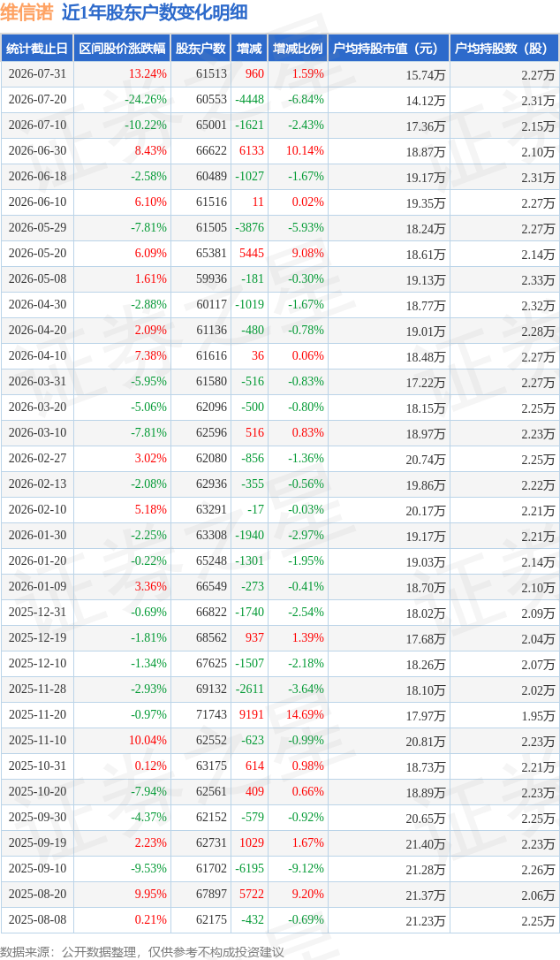Click the 维信诺 title text

pyautogui.click(x=26, y=12)
